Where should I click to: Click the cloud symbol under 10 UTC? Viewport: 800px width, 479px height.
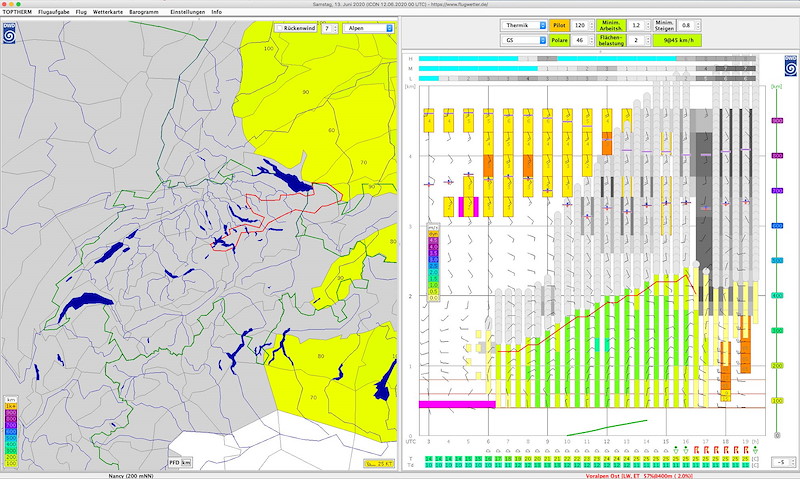coord(567,450)
